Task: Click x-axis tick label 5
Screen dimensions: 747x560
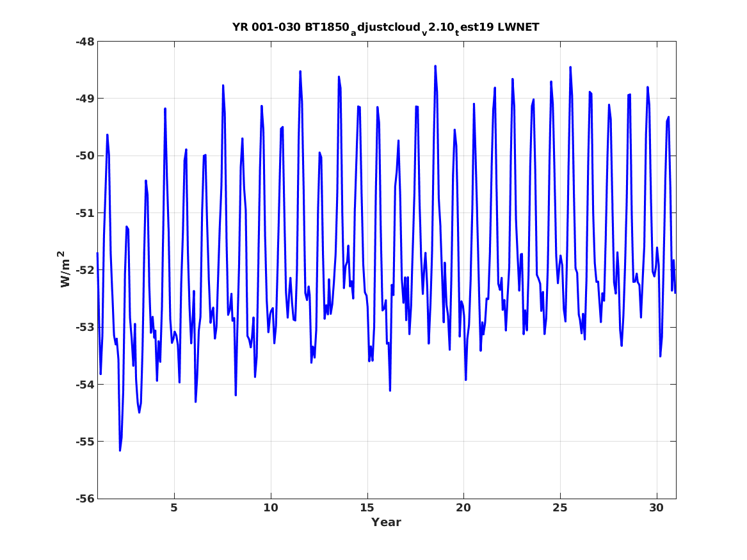Action: [174, 508]
